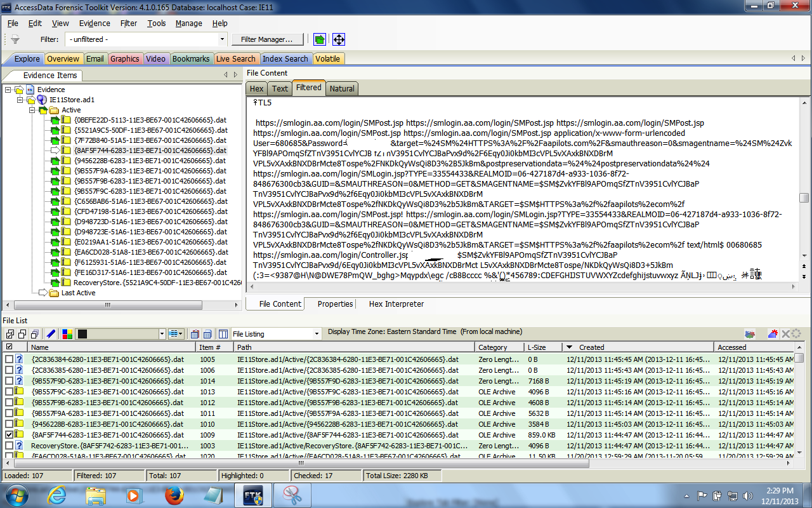Click the green folder icon beside Filter Manager
The image size is (812, 508).
coord(320,39)
